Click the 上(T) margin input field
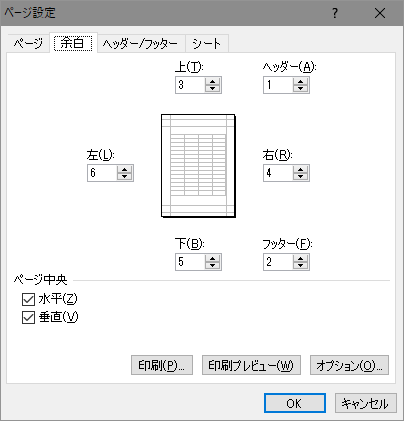 pyautogui.click(x=190, y=85)
